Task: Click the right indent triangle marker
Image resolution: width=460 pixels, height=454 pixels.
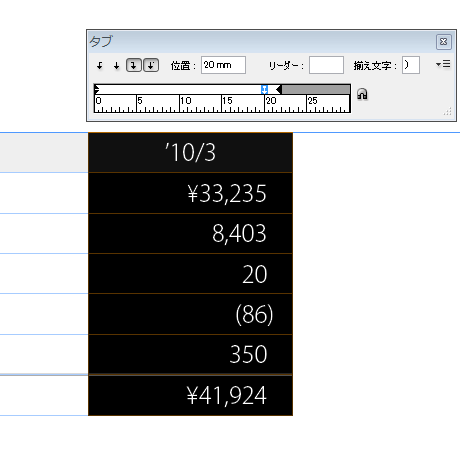Action: pyautogui.click(x=279, y=89)
